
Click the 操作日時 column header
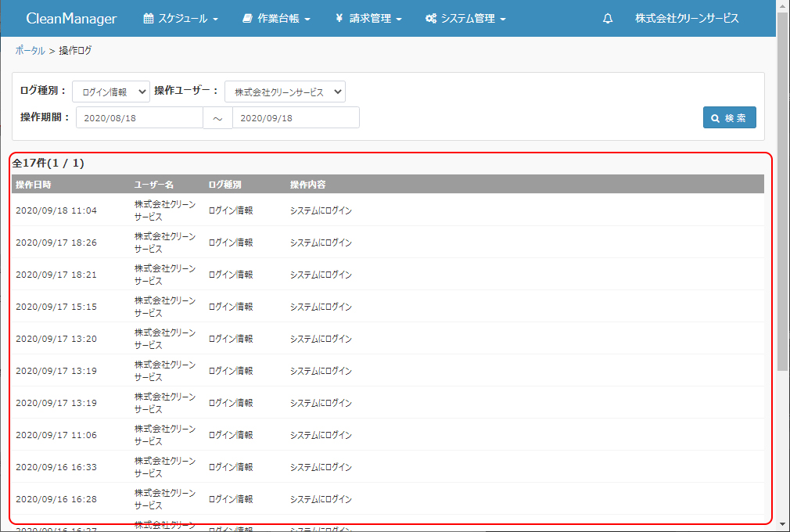coord(34,185)
